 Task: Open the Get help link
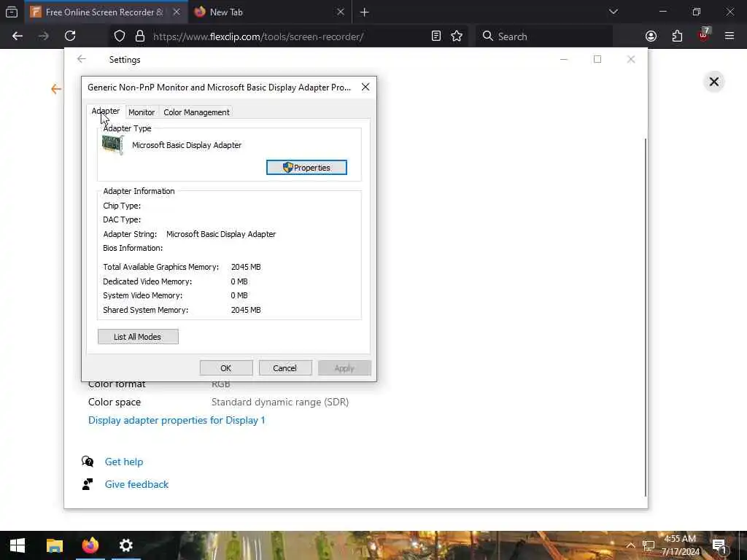pyautogui.click(x=124, y=462)
